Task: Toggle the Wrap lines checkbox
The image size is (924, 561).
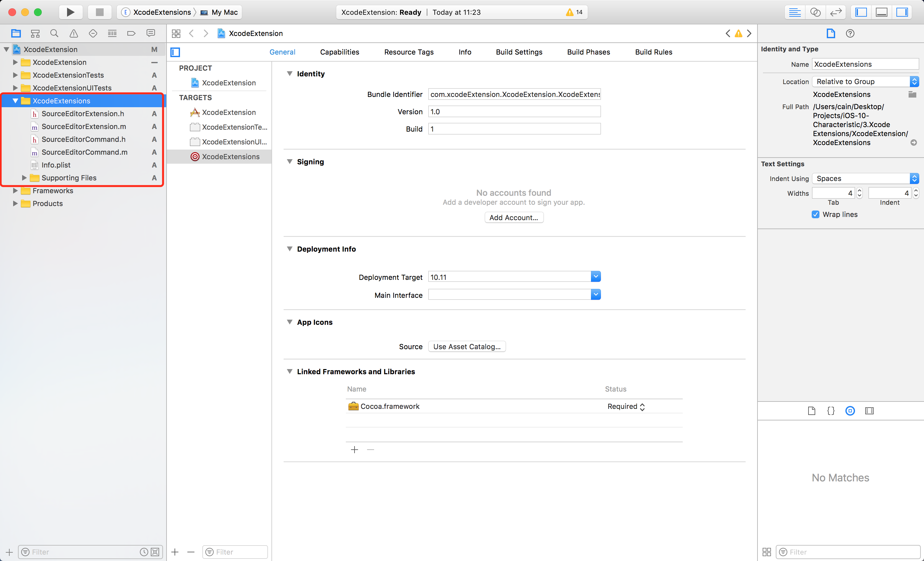Action: [x=815, y=214]
